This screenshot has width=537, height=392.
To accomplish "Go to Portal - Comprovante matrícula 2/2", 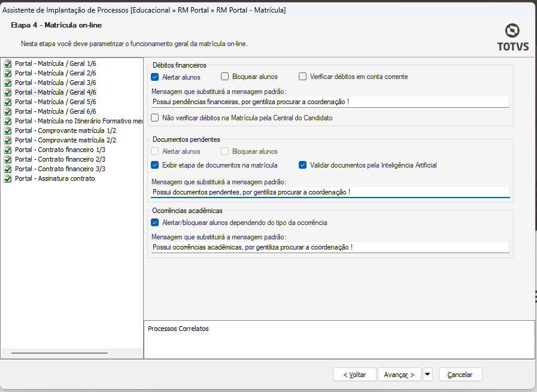I will point(65,140).
